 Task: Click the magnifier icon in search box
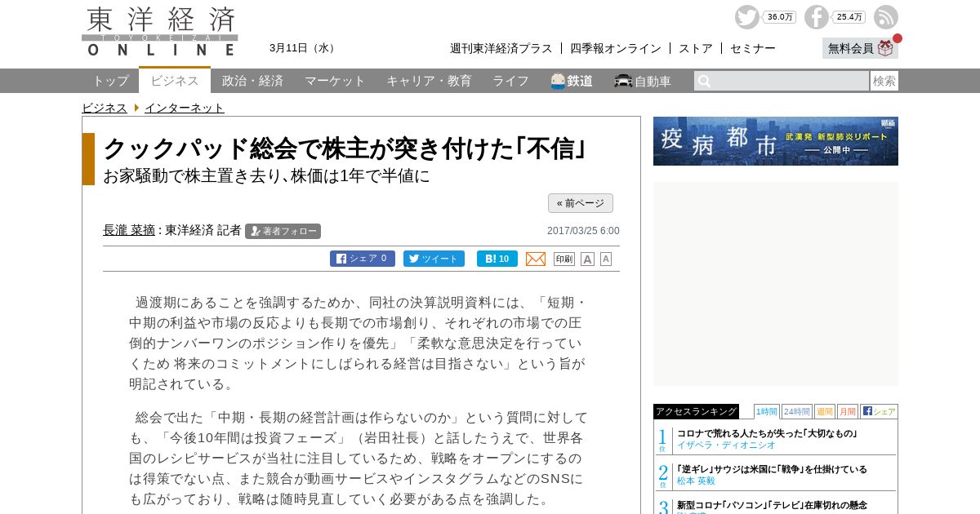(704, 81)
